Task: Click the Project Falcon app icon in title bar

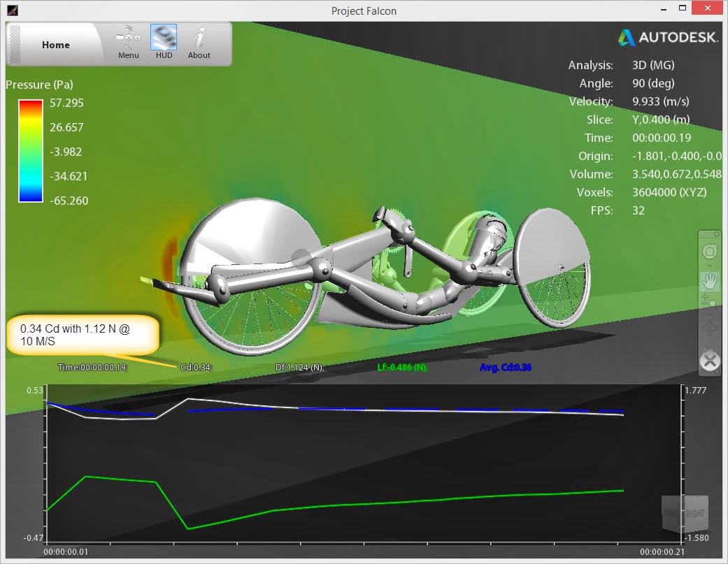Action: [13, 10]
